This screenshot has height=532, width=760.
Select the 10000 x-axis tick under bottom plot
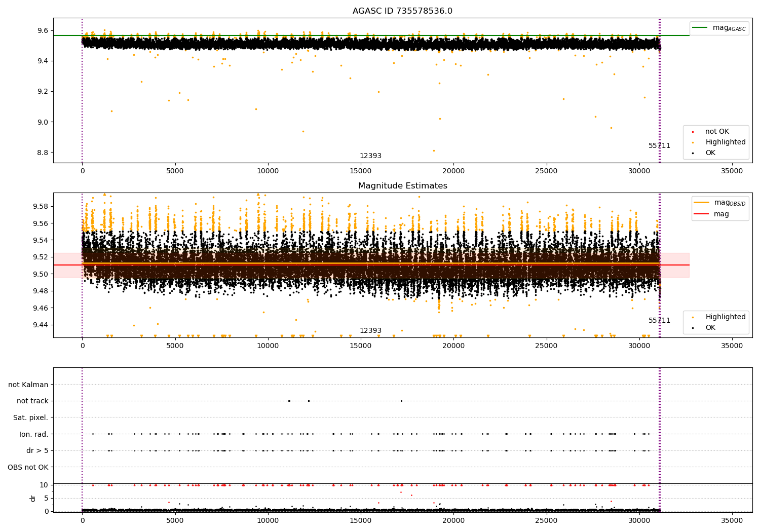coord(268,521)
